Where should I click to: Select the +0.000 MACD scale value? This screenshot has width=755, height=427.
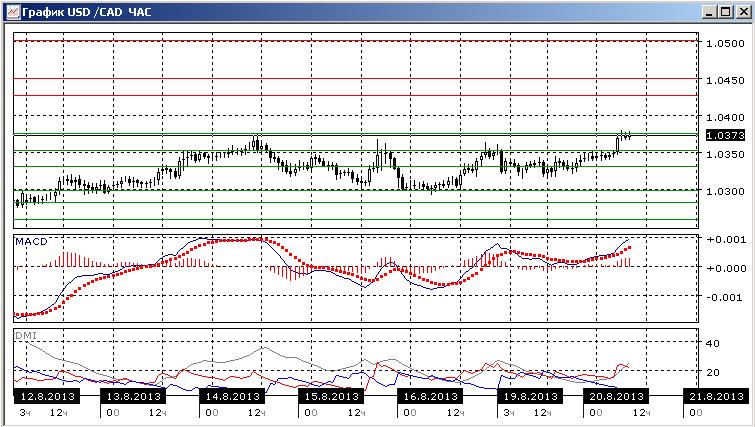click(x=726, y=269)
